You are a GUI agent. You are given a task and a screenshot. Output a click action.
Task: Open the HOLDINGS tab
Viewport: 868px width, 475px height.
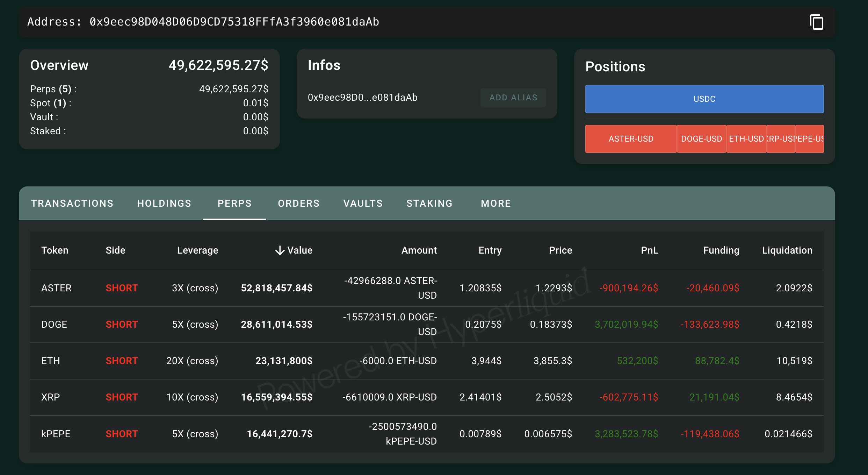pyautogui.click(x=164, y=203)
